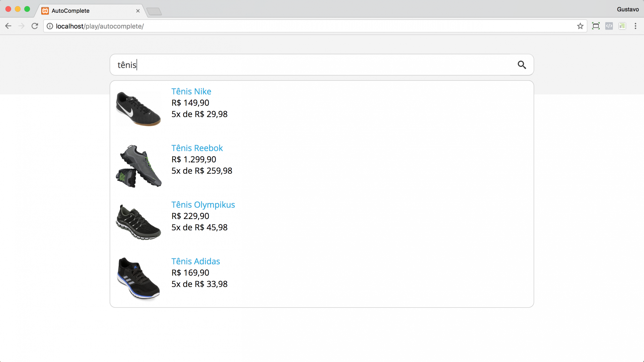
Task: Open the Tênis Adidas link
Action: point(196,261)
